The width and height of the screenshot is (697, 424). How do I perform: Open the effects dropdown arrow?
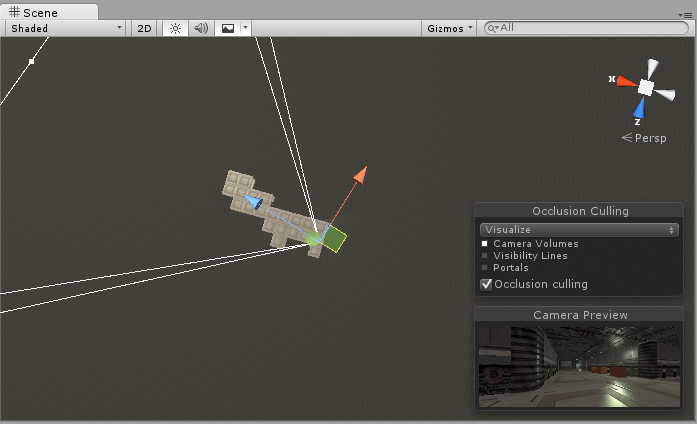click(245, 28)
